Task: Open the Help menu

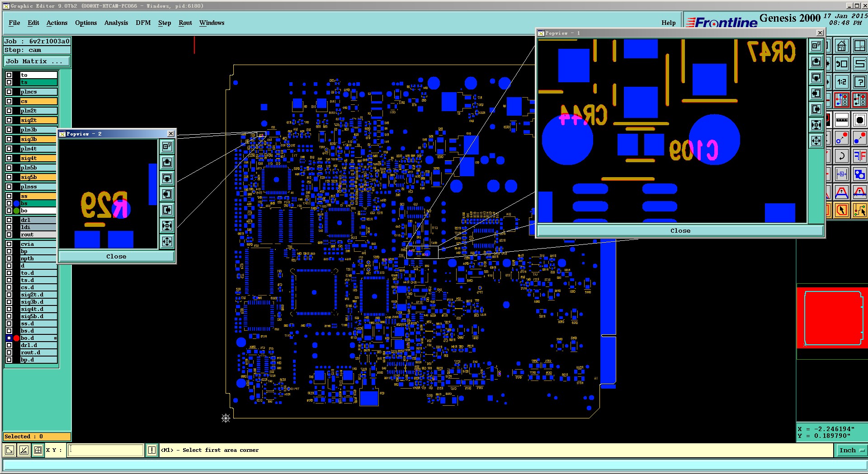Action: 669,23
